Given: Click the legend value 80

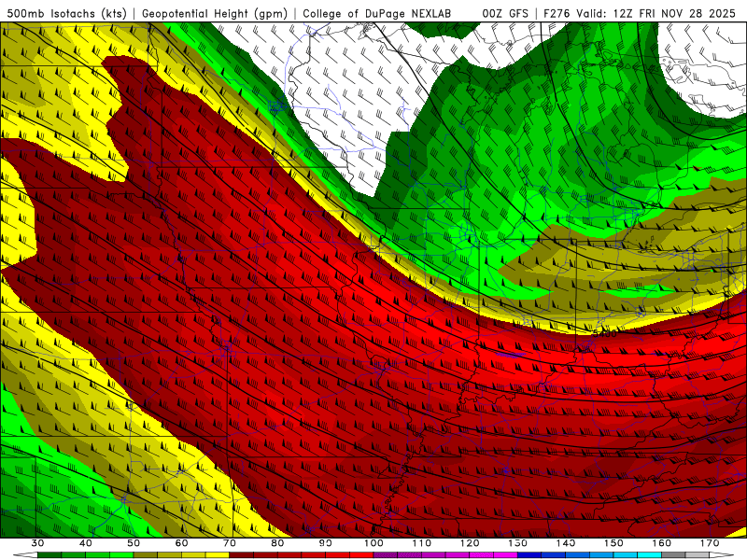Looking at the screenshot, I should point(277,543).
